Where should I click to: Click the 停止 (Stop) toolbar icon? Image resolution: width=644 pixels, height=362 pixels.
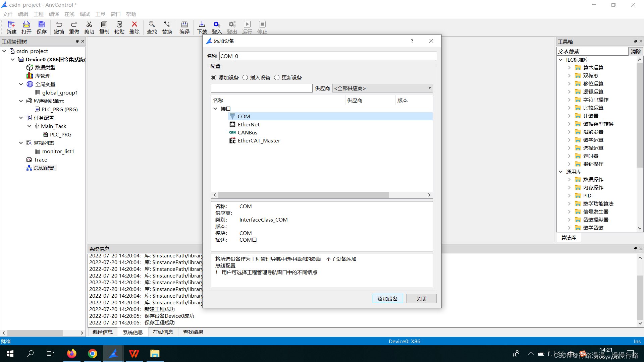point(262,27)
